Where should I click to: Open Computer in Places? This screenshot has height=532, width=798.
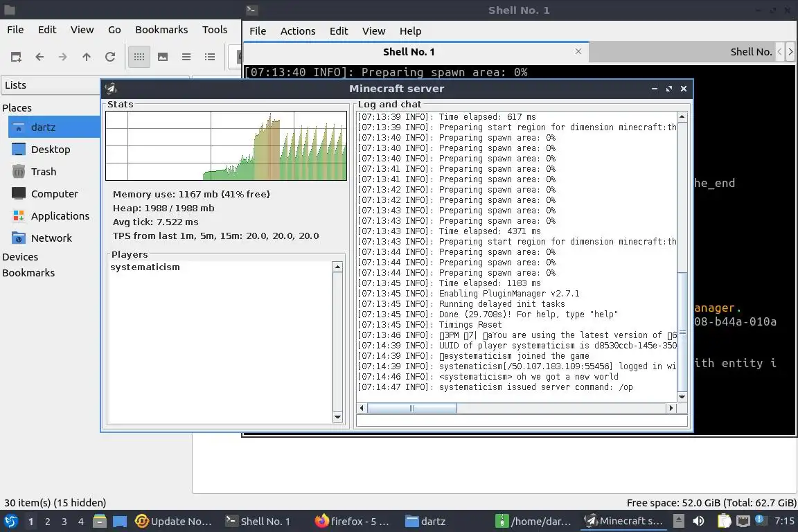tap(55, 193)
